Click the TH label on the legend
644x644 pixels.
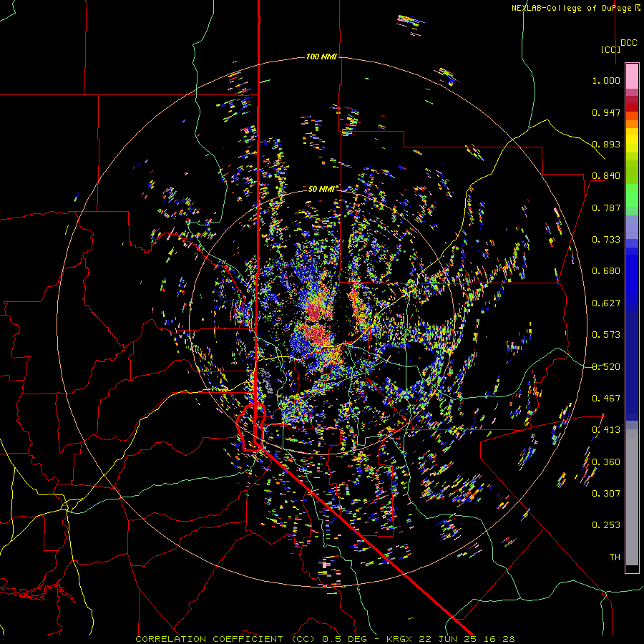(x=615, y=557)
